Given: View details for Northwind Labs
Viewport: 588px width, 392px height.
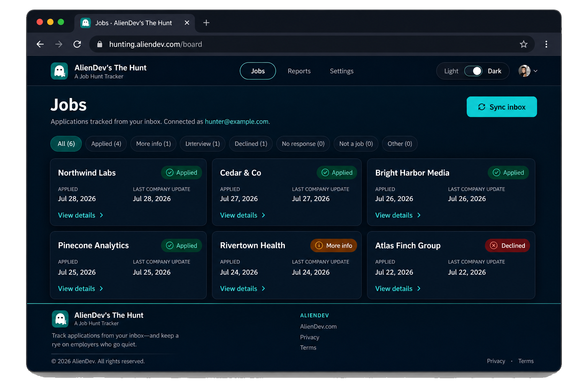Looking at the screenshot, I should 81,216.
